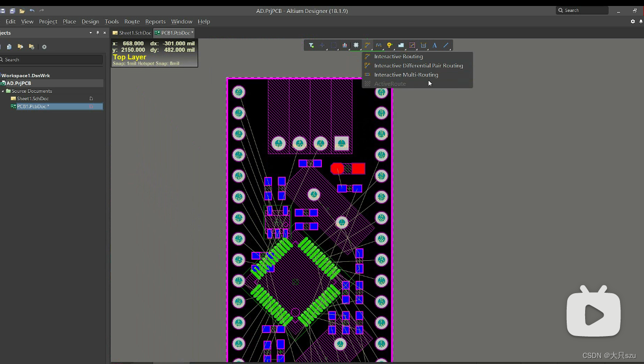The image size is (644, 364).
Task: Choose Interactive Differential Pair Routing
Action: (418, 66)
